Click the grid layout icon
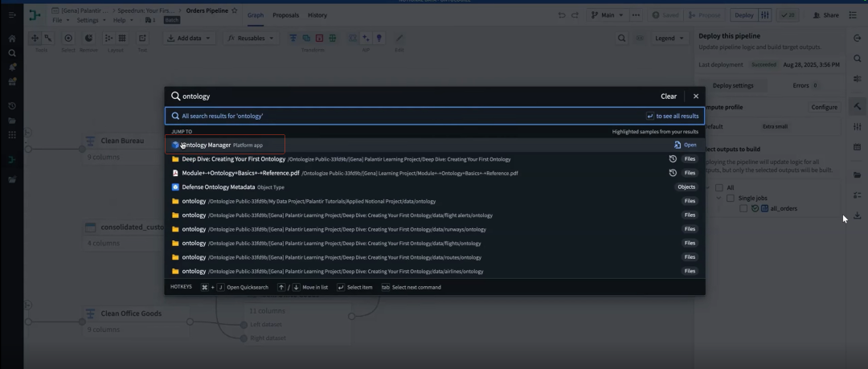The width and height of the screenshot is (868, 369). 122,39
